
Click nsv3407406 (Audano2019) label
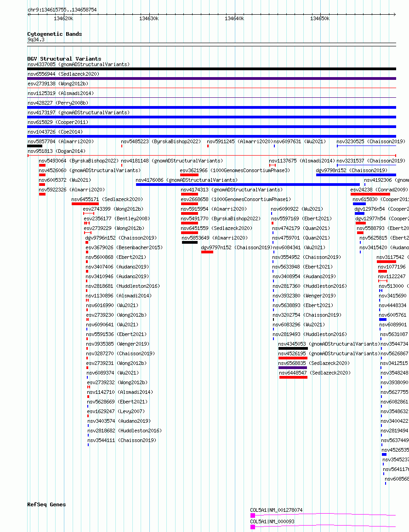pyautogui.click(x=117, y=267)
